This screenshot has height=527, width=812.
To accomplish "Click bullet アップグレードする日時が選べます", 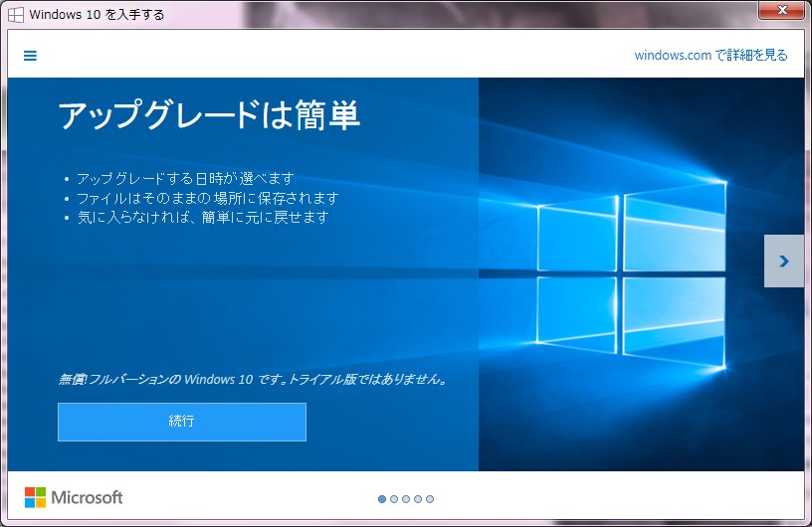I will pos(185,179).
